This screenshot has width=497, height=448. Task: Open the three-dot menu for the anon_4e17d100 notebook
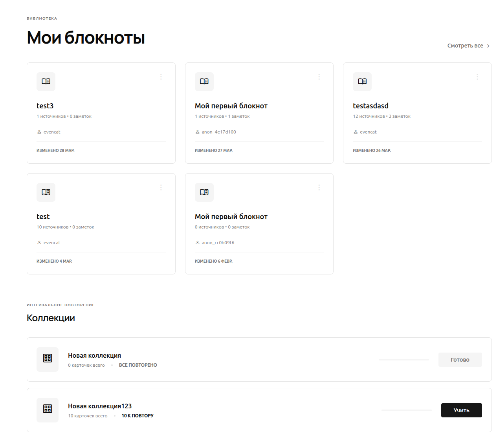click(319, 77)
